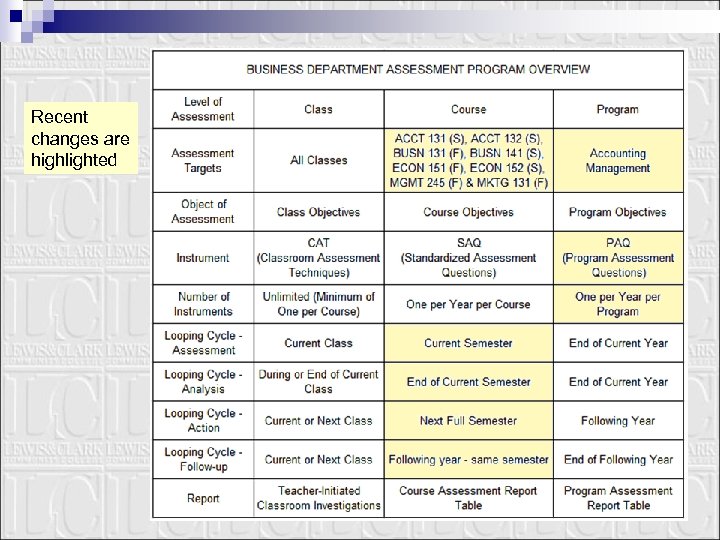This screenshot has height=540, width=720.
Task: Select the 'End of Current Semester' cell
Action: click(x=468, y=382)
